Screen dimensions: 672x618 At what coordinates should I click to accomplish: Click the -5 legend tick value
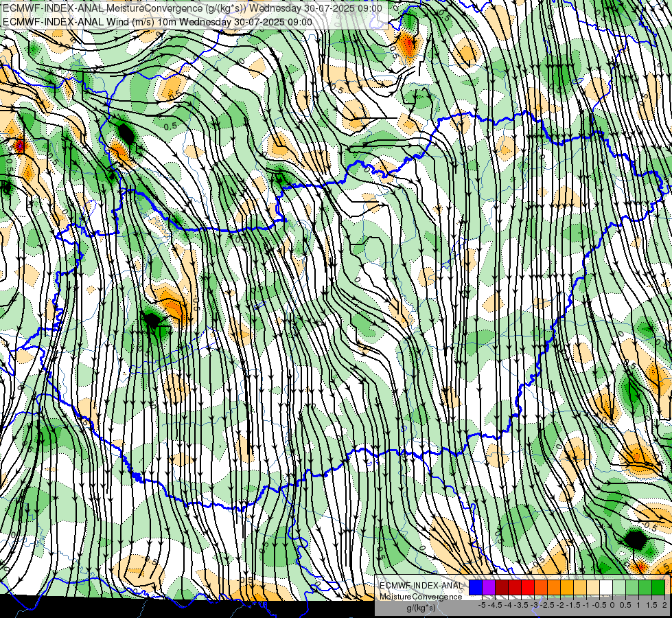482,605
